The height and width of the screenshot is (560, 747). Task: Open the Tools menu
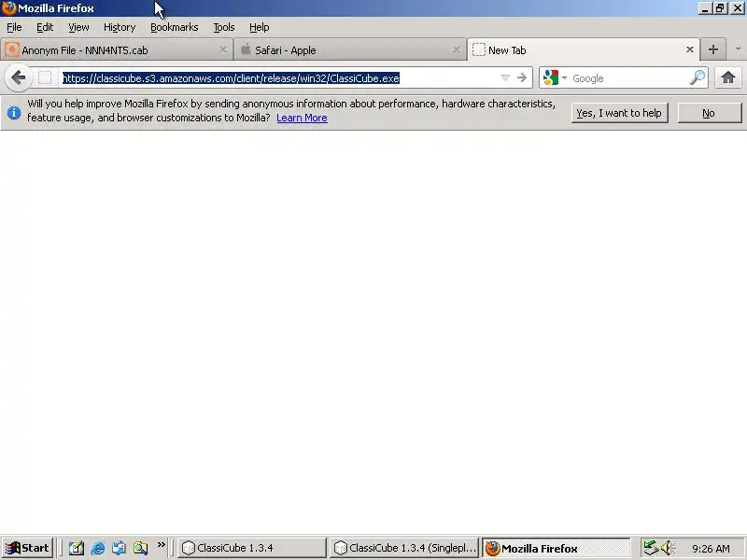[224, 27]
